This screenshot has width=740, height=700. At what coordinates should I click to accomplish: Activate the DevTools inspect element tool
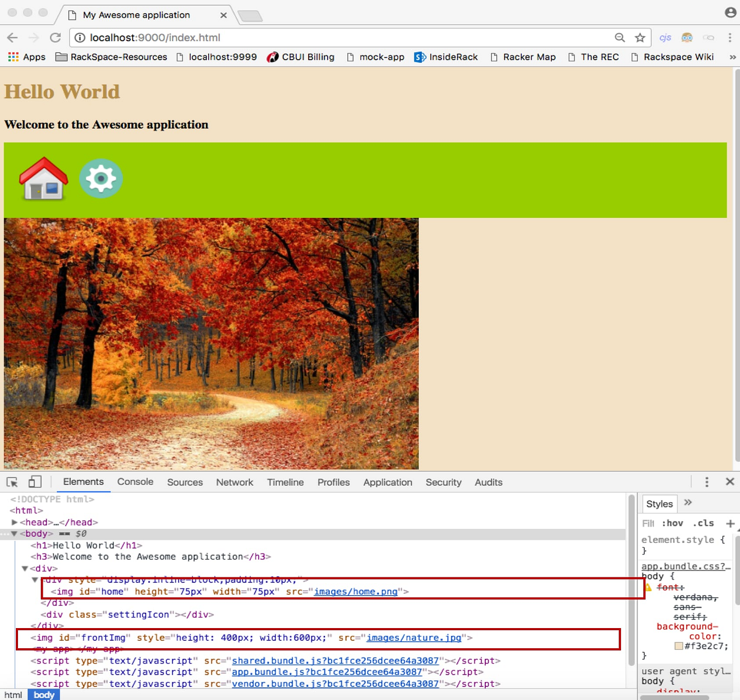click(x=12, y=482)
